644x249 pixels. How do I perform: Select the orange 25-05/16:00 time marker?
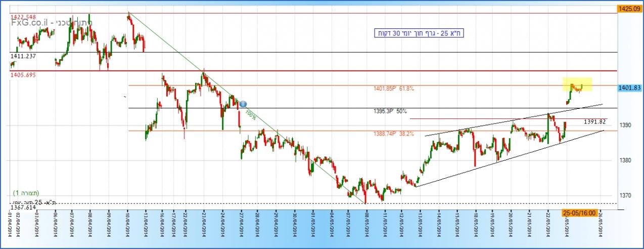pos(579,213)
